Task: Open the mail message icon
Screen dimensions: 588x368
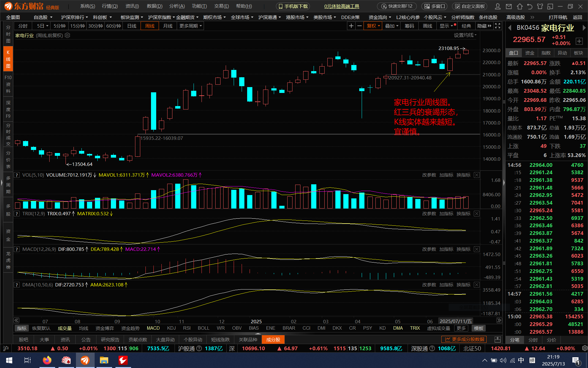Action: coord(509,6)
